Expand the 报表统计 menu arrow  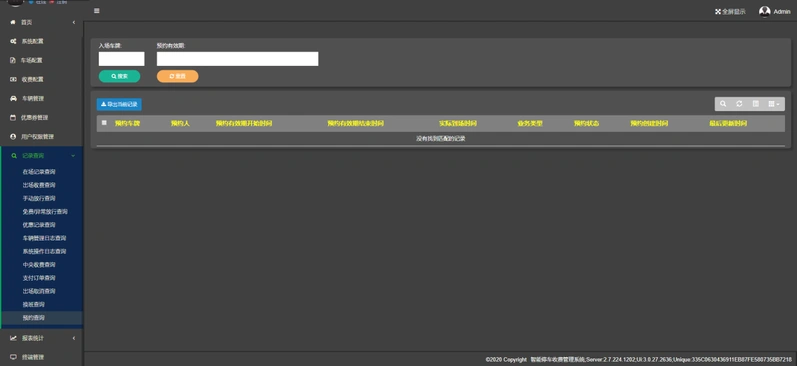pos(74,338)
